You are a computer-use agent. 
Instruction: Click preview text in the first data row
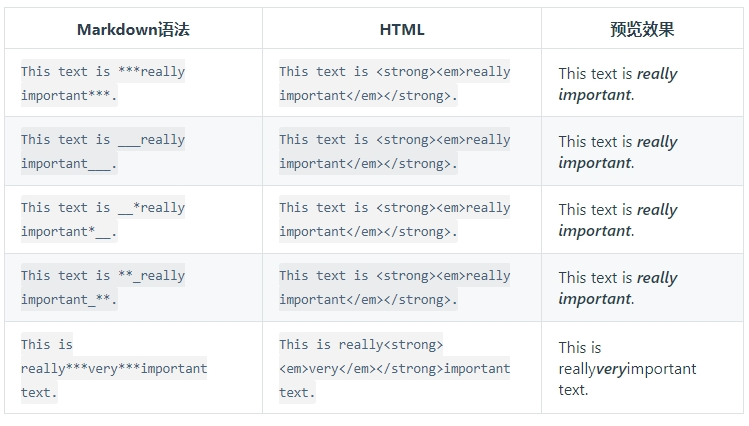point(617,84)
